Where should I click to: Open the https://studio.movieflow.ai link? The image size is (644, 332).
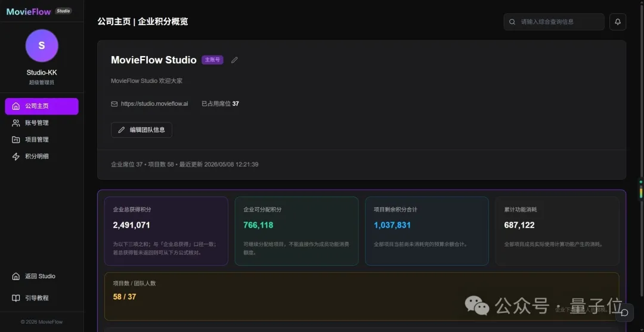pos(154,104)
